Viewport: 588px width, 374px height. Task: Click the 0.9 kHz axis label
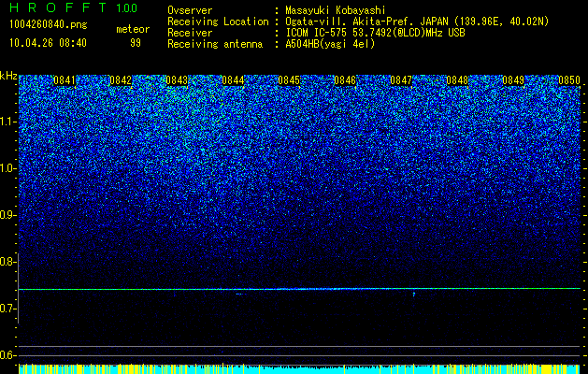click(7, 215)
